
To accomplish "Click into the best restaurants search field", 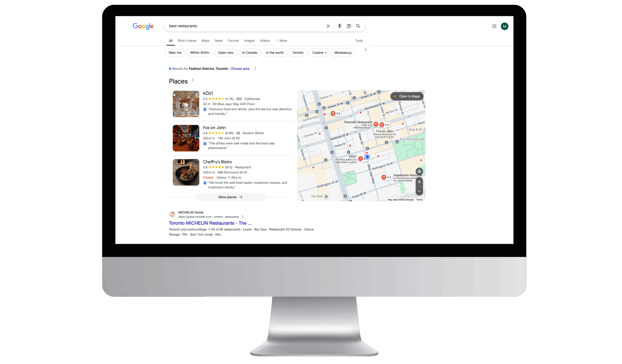I will pos(244,26).
